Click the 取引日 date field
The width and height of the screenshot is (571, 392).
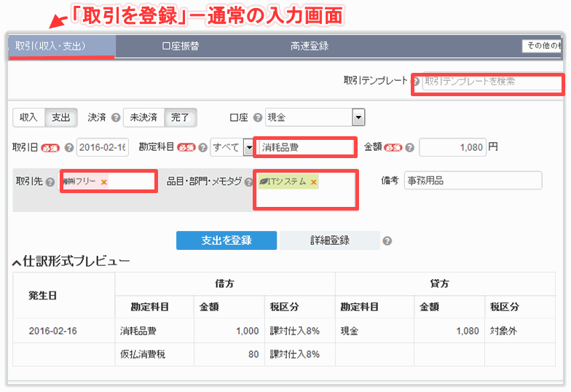102,147
